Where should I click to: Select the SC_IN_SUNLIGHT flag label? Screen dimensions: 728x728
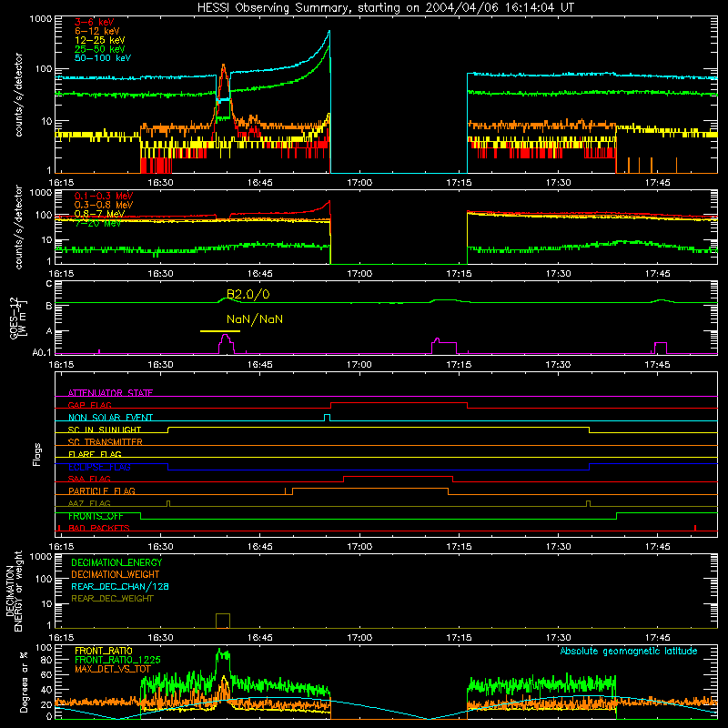pyautogui.click(x=105, y=430)
